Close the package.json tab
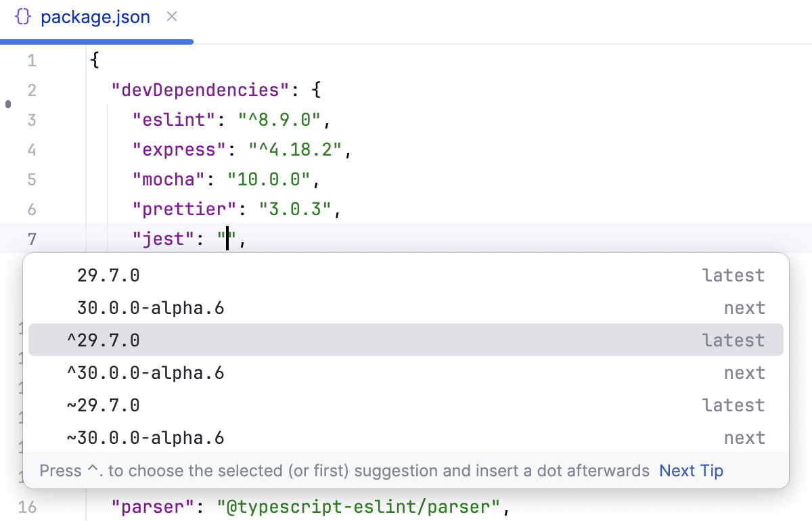Screen dimensions: 812x521 point(171,17)
